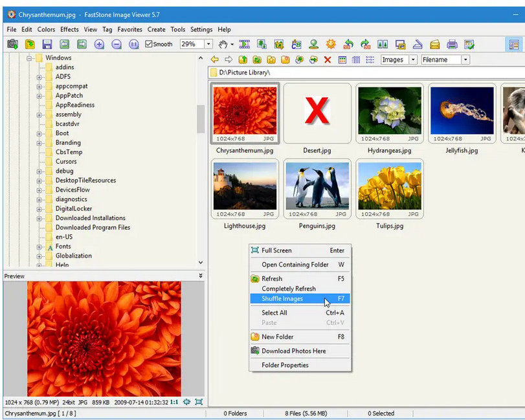Click the rotate left icon in toolbar
Screen dimensions: 525x420
tap(348, 45)
